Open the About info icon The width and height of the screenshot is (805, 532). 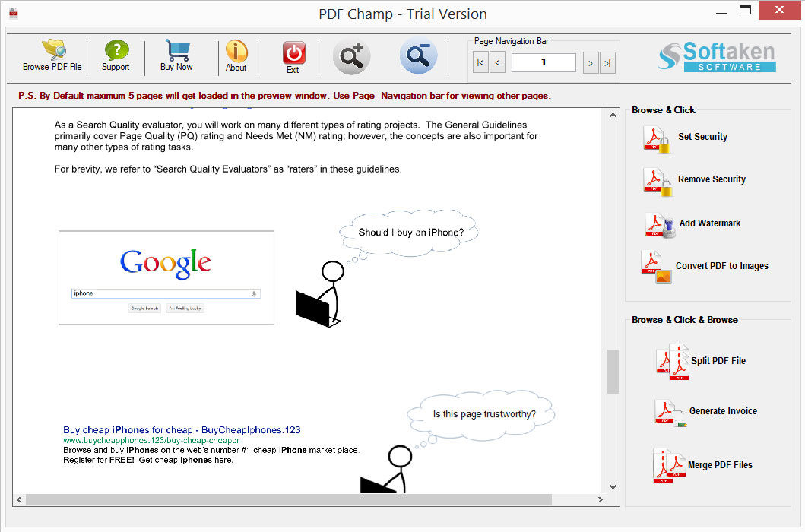pyautogui.click(x=236, y=52)
